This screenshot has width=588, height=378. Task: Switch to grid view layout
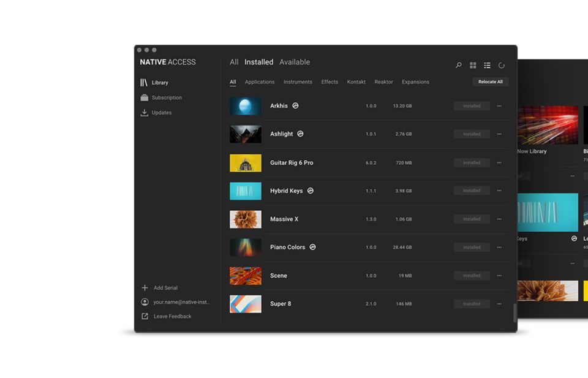[473, 66]
